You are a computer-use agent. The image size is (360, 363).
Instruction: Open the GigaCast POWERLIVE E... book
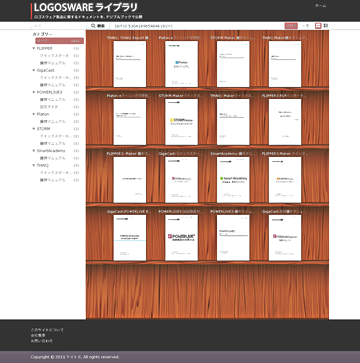point(130,238)
